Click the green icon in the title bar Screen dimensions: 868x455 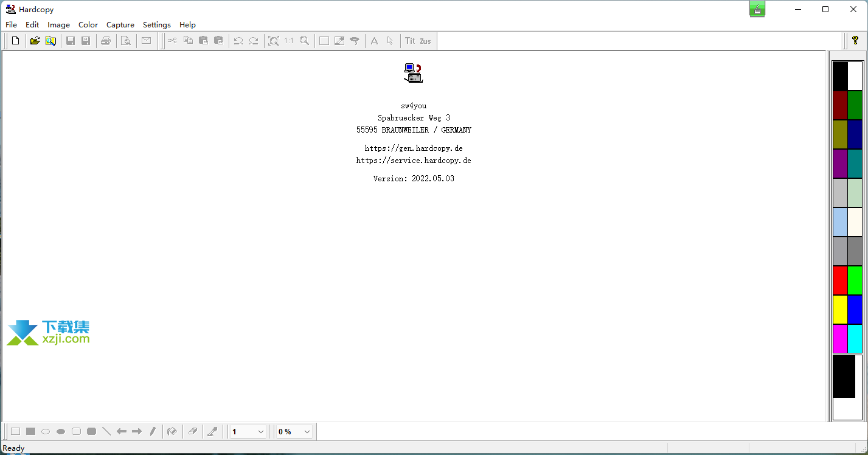tap(757, 9)
